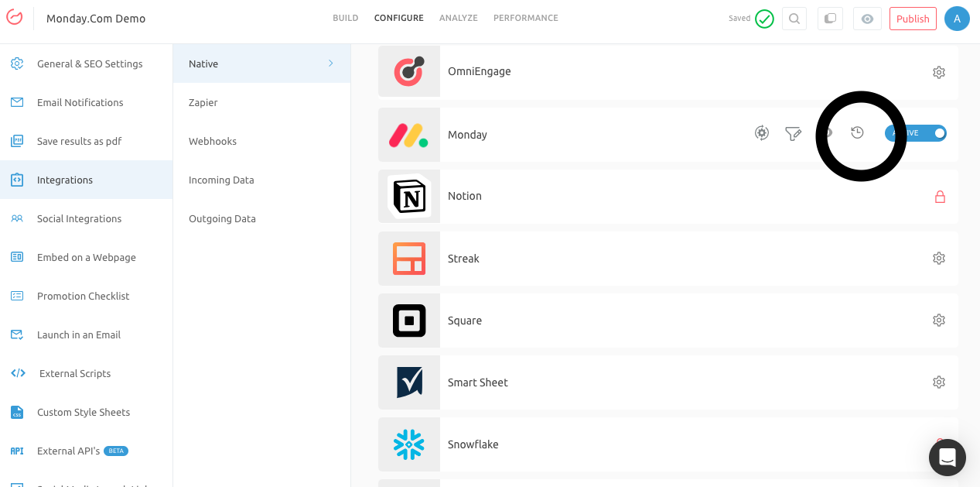Open the Monday filter edit icon
Viewport: 980px width, 487px height.
(x=793, y=134)
